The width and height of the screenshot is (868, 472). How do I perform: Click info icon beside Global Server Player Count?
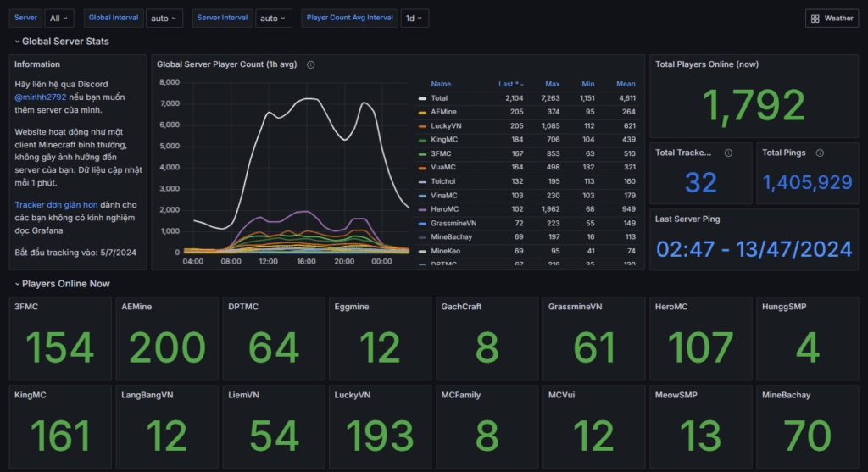tap(311, 64)
